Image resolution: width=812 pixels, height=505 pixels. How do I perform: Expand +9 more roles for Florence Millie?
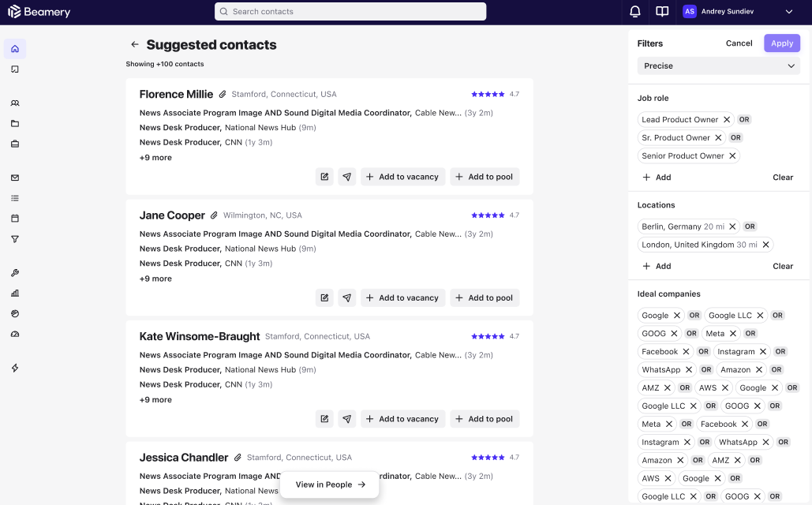[x=155, y=158]
